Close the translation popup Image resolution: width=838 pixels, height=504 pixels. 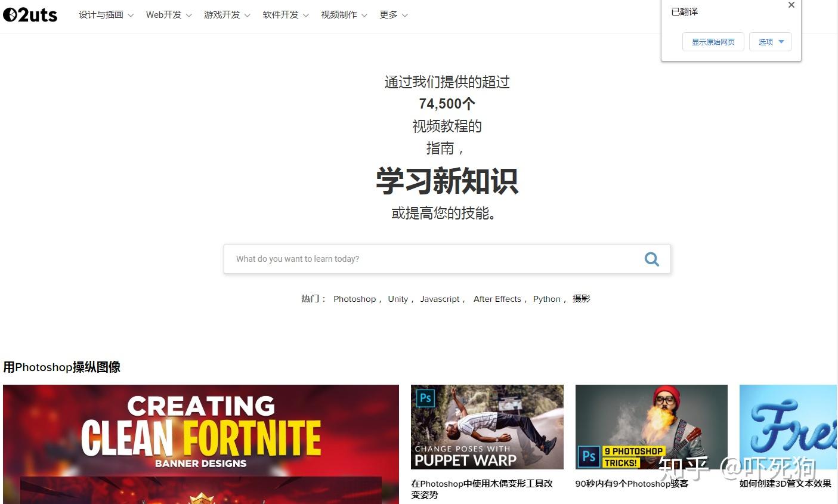[x=791, y=5]
